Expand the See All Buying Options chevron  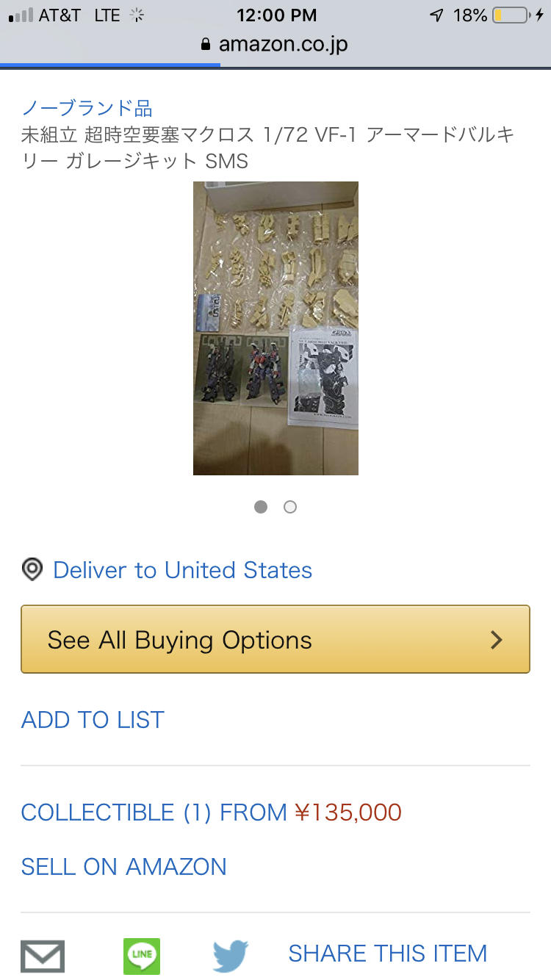tap(497, 640)
